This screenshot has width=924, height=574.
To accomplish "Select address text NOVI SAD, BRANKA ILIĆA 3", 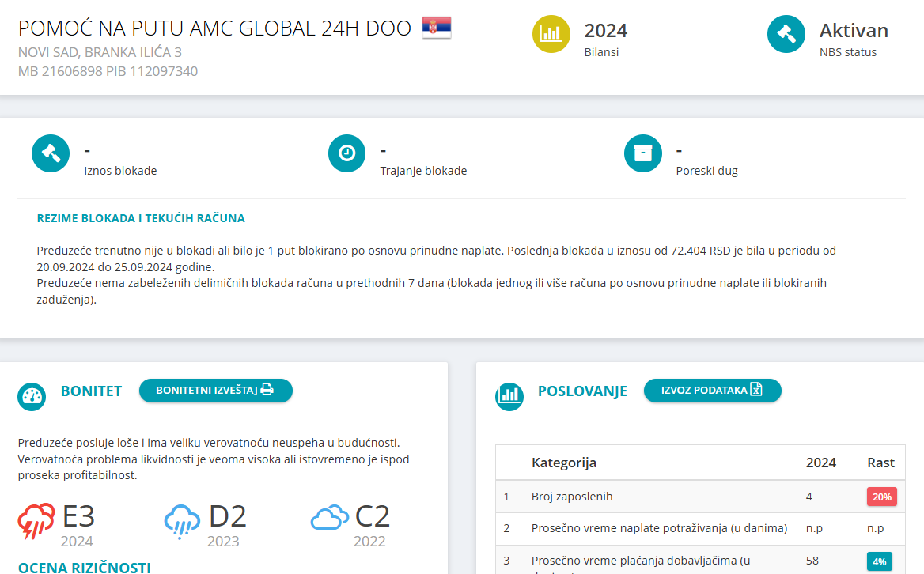I will pyautogui.click(x=100, y=52).
